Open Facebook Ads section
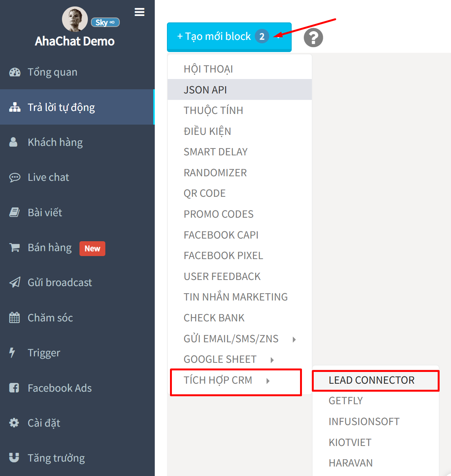Viewport: 451px width, 476px height. [x=77, y=388]
